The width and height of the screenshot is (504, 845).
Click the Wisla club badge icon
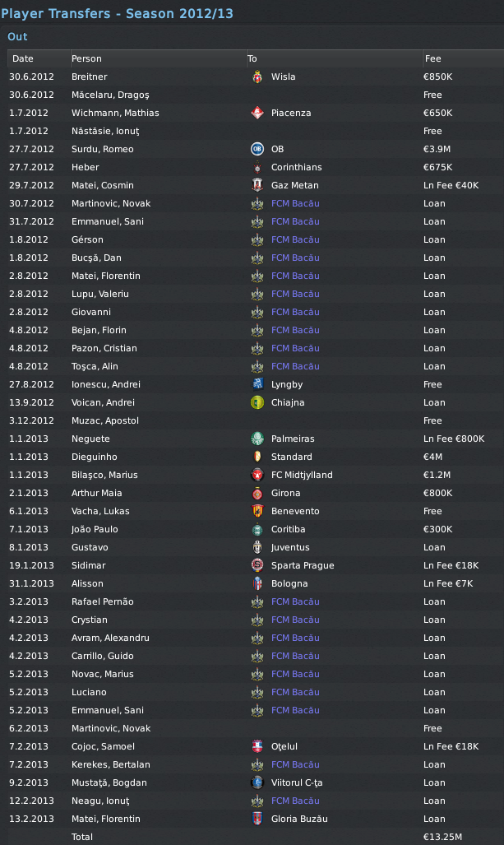point(257,77)
